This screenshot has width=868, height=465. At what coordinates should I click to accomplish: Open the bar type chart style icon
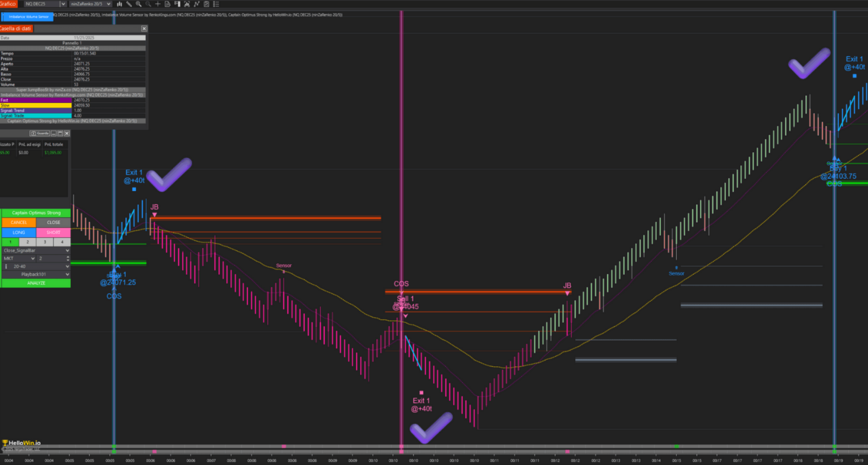point(119,4)
